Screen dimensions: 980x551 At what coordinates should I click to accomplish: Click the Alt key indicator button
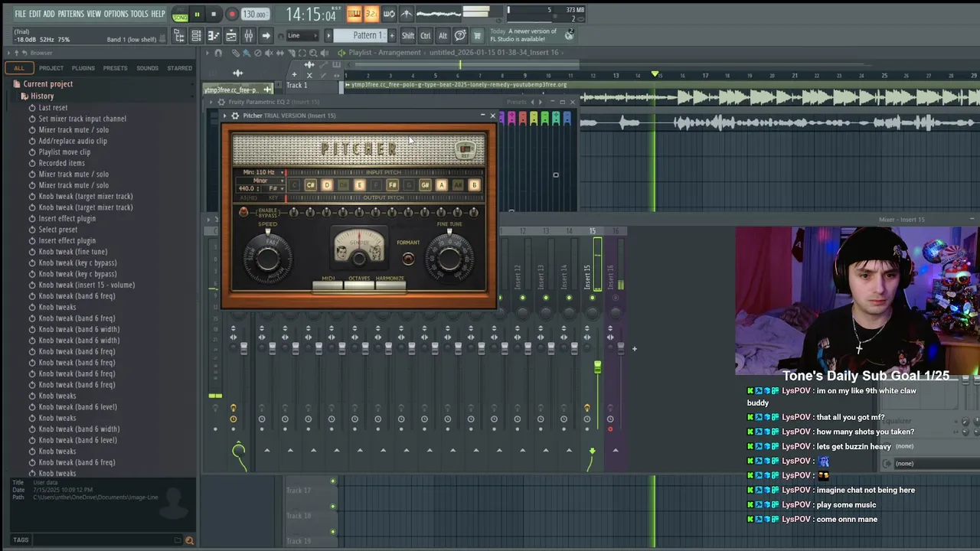point(443,36)
